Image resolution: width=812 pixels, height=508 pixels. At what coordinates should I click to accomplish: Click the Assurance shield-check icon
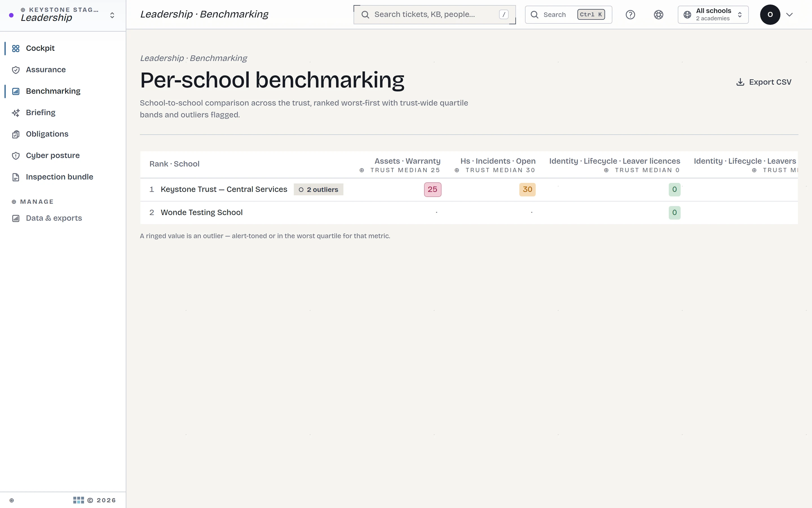(x=16, y=70)
